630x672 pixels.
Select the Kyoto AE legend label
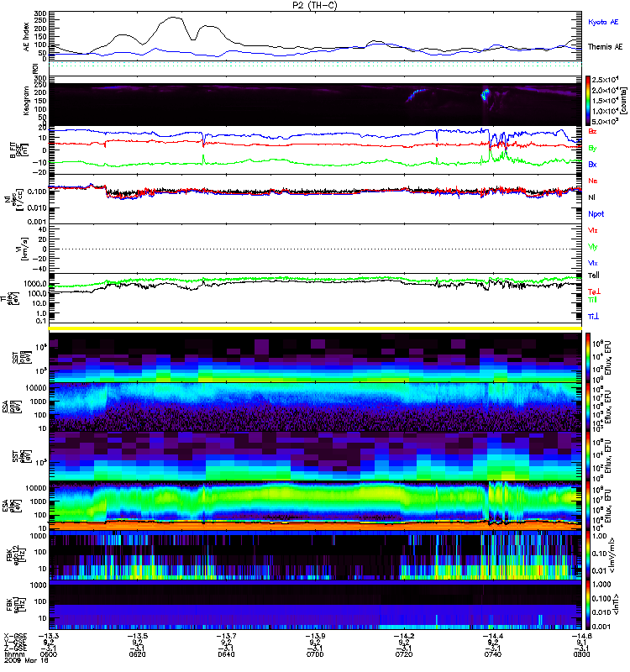603,22
